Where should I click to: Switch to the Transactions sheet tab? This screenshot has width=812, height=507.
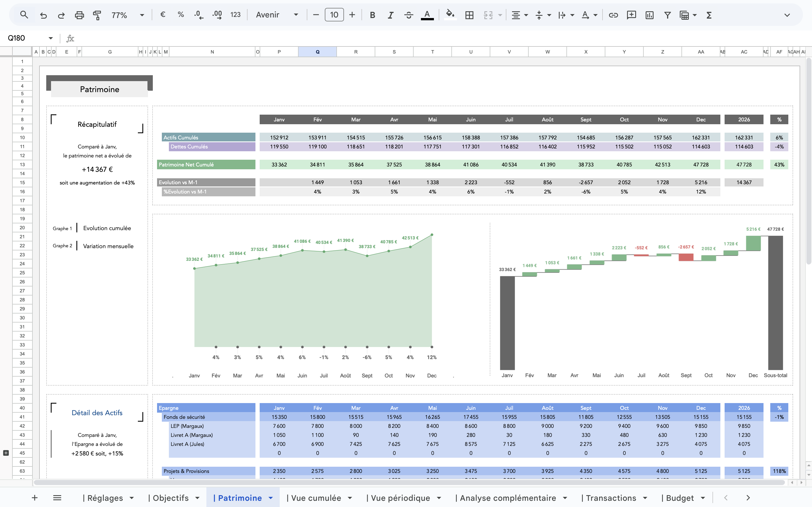610,498
